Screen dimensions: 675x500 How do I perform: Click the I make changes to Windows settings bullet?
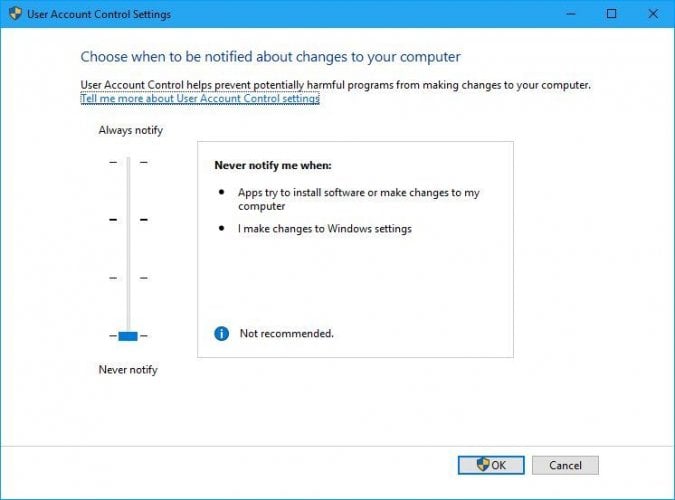tap(325, 229)
